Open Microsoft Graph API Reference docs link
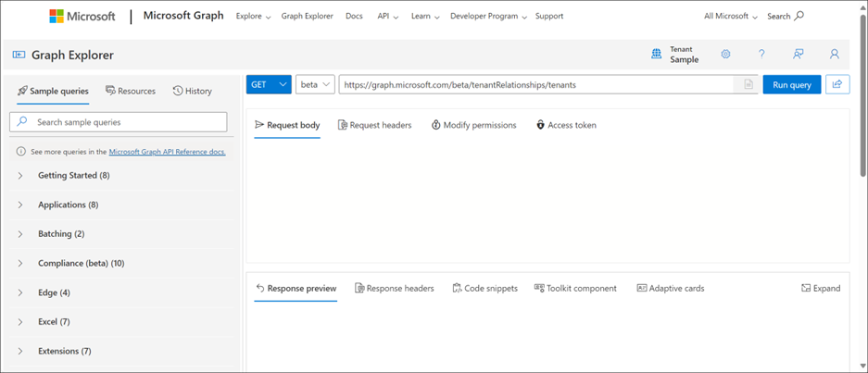Viewport: 868px width, 373px height. point(167,152)
